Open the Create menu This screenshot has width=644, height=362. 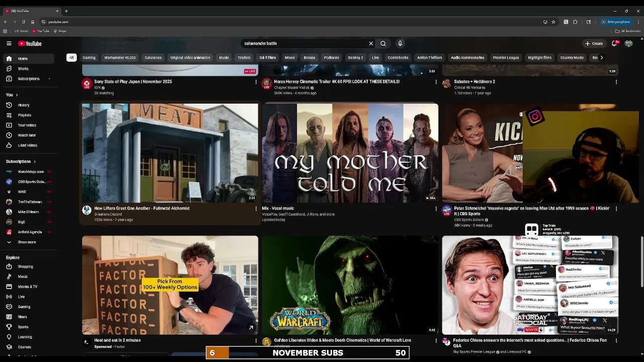[594, 44]
